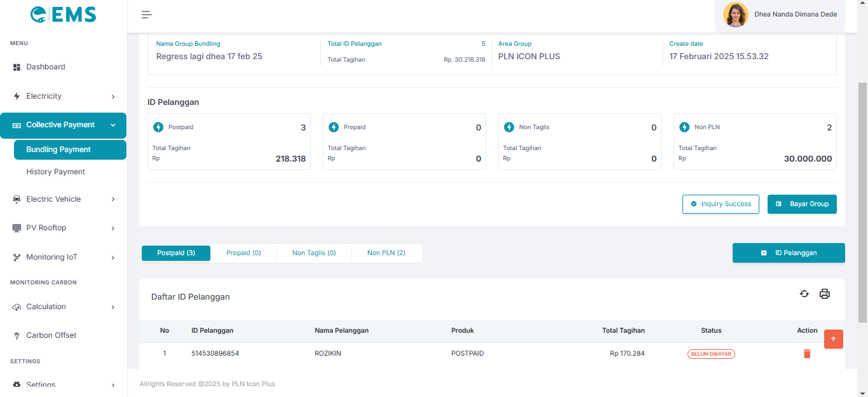
Task: Select the Non PLN (2) tab
Action: [x=386, y=253]
